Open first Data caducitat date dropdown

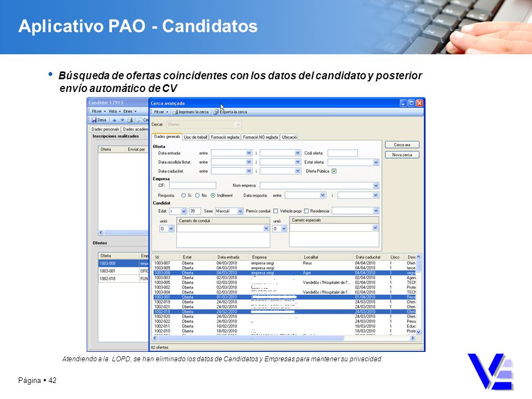coord(249,171)
